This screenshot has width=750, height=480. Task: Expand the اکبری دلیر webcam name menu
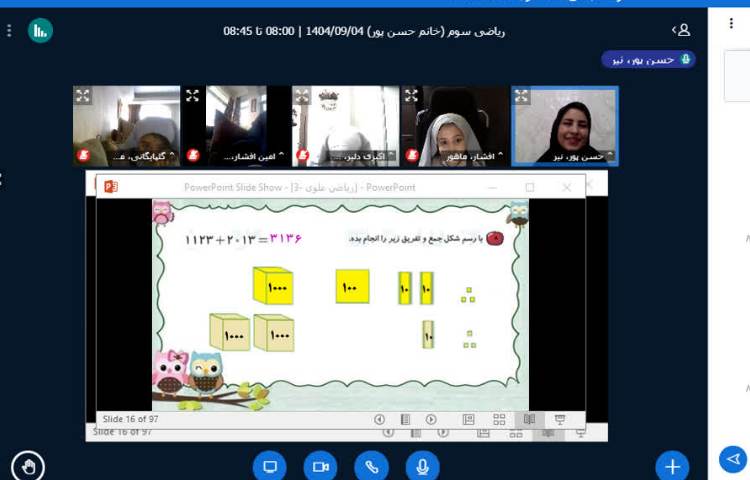(351, 156)
